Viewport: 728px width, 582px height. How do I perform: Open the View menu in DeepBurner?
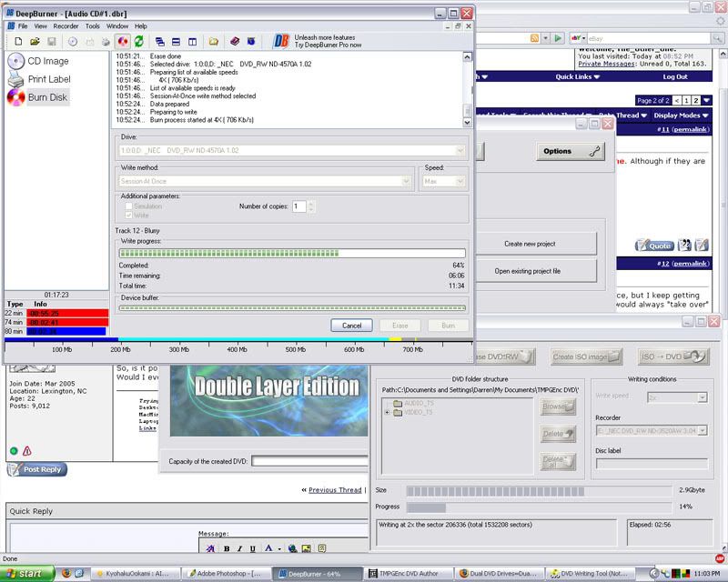(40, 26)
